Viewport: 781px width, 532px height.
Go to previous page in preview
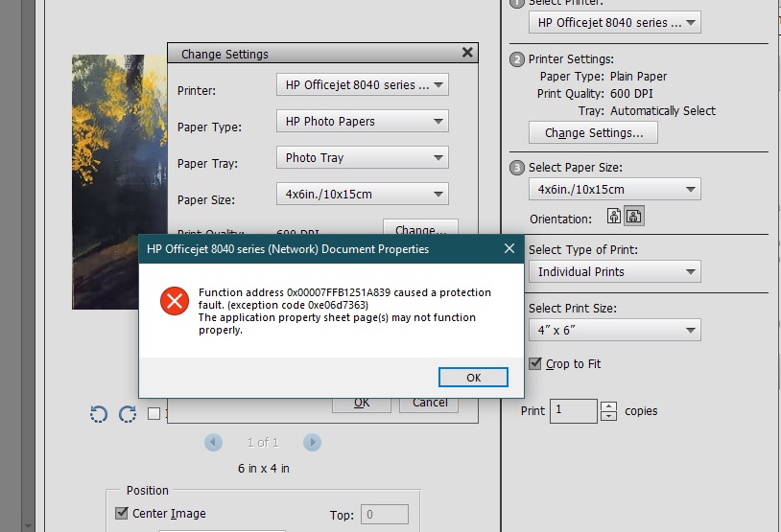[213, 442]
